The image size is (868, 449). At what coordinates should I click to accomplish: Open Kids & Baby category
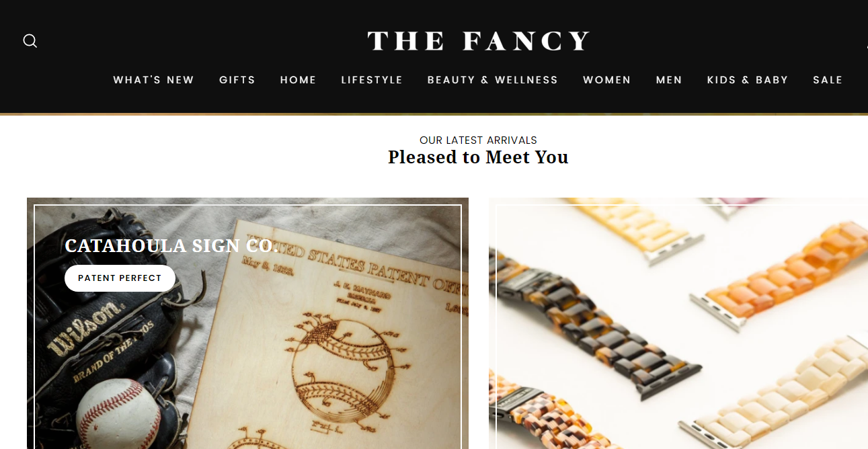[748, 80]
